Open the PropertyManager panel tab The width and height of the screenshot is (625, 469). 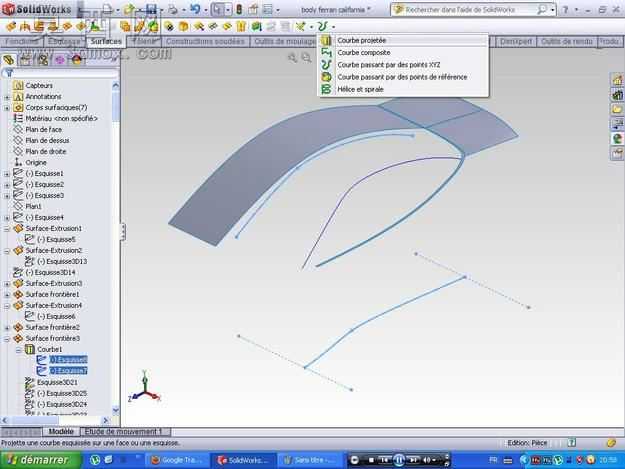pos(26,60)
